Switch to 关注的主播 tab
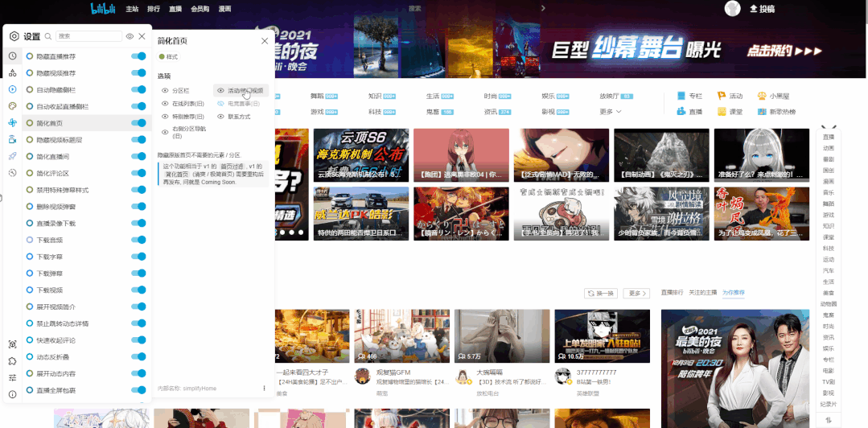 (702, 292)
